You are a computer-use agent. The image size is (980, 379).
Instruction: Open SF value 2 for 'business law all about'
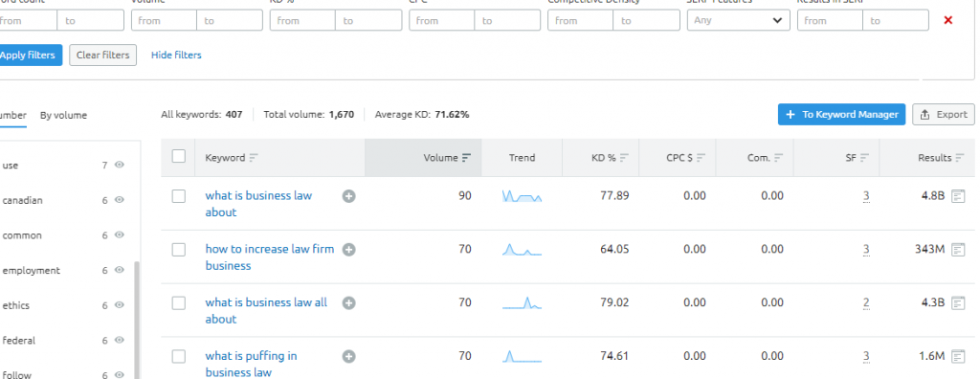[x=866, y=303]
